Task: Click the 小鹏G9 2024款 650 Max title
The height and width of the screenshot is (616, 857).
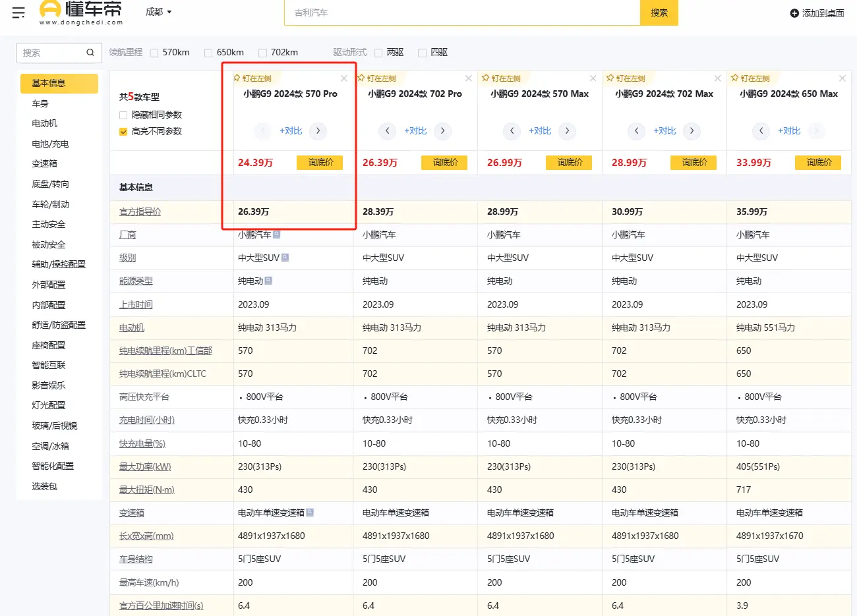Action: (788, 94)
